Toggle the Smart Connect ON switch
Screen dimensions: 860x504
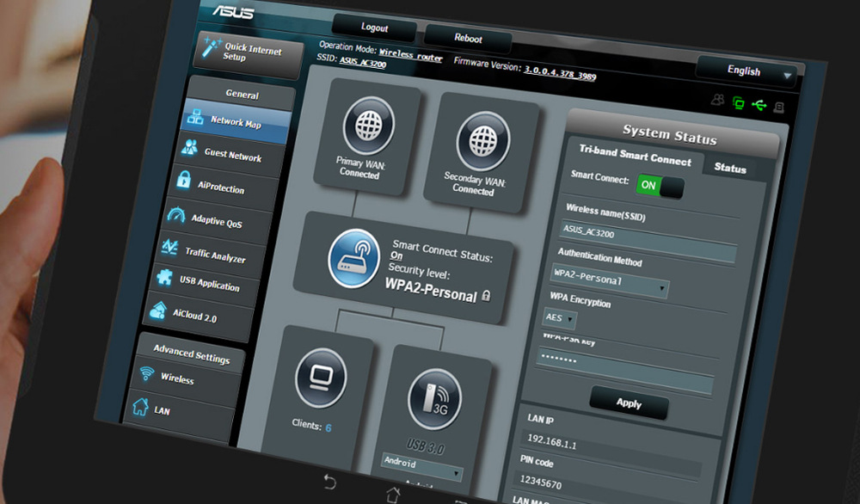[x=660, y=187]
